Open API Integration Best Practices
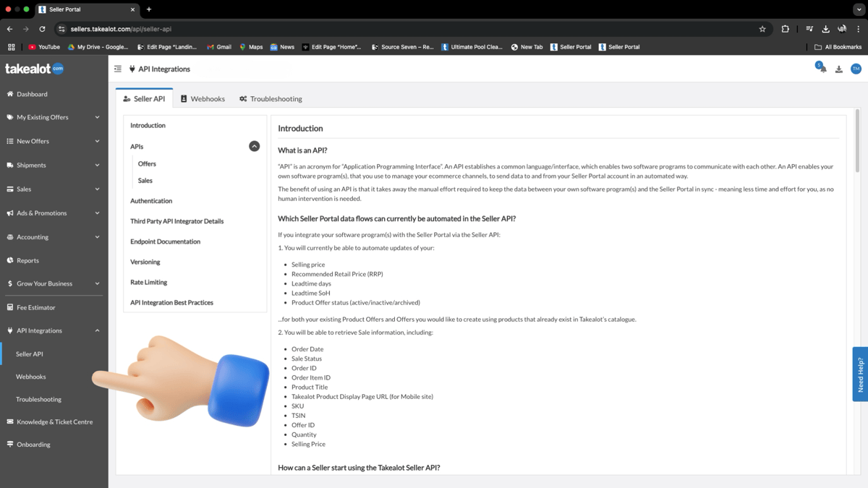 171,302
